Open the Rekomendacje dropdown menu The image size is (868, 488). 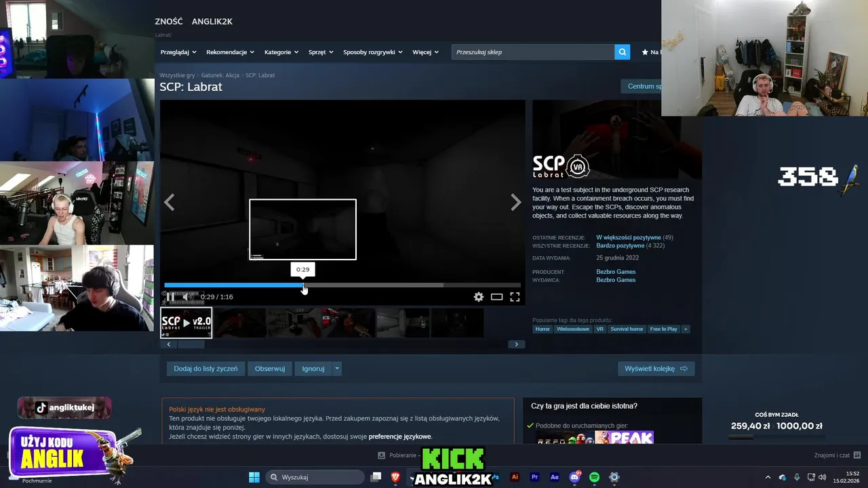point(231,52)
